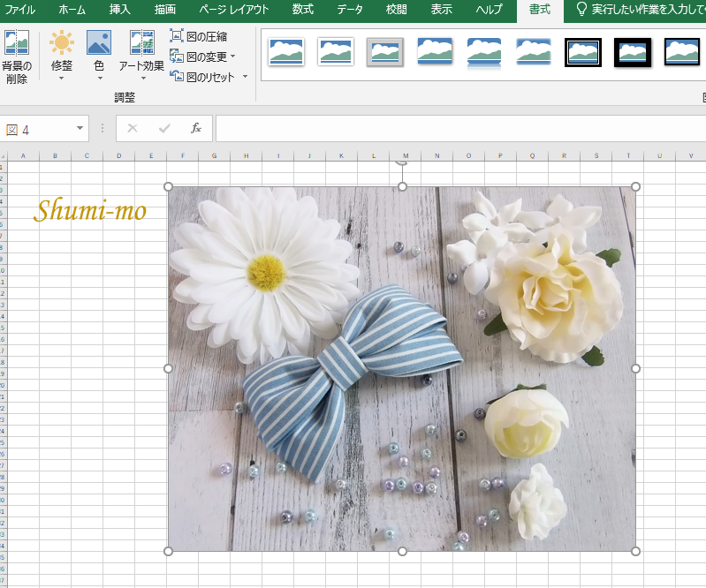
Task: Select column H header
Action: click(246, 156)
